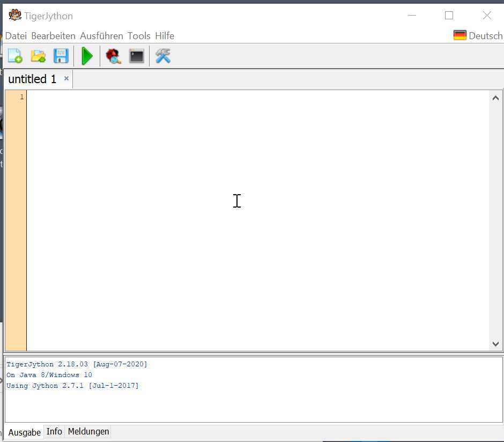Run the program with the green play button
The image size is (504, 442).
click(x=87, y=56)
